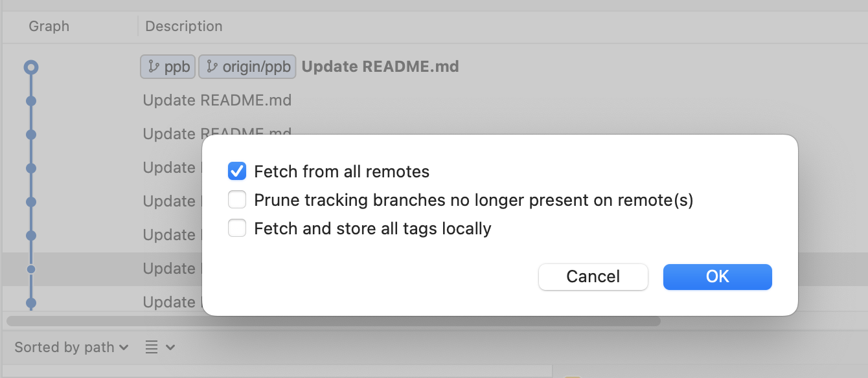The image size is (868, 378).
Task: Click the origin/ppb remote branch tag icon
Action: (212, 67)
